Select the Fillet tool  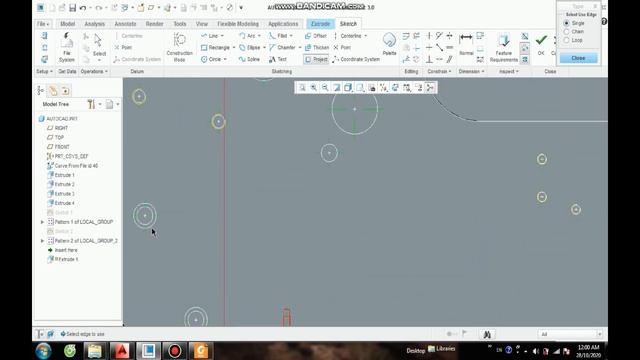click(278, 36)
